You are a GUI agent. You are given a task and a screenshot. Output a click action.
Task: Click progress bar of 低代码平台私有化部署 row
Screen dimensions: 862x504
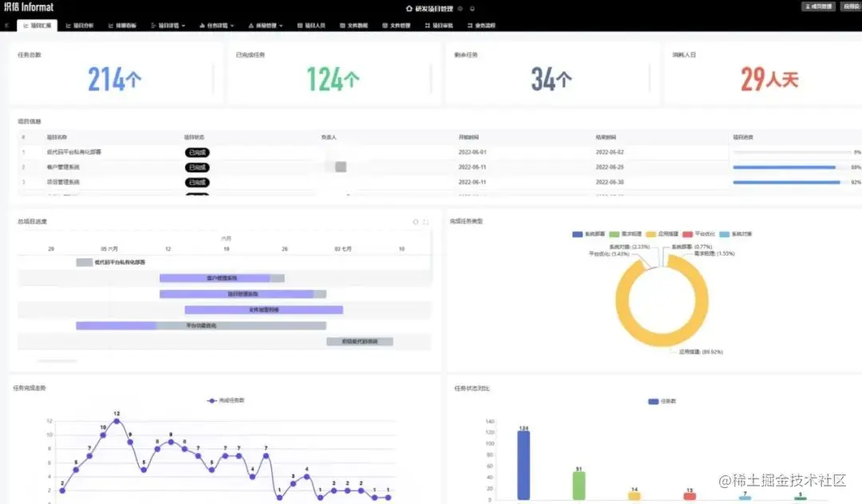(x=792, y=152)
